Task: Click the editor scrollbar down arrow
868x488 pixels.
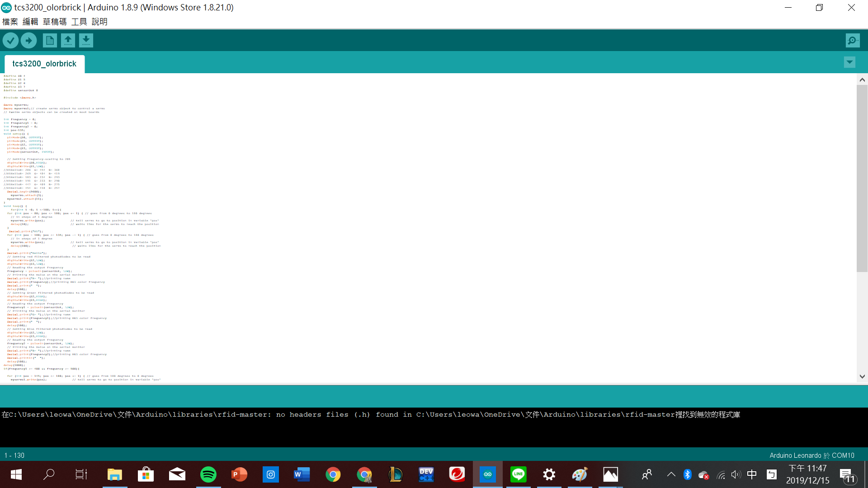Action: pyautogui.click(x=862, y=376)
